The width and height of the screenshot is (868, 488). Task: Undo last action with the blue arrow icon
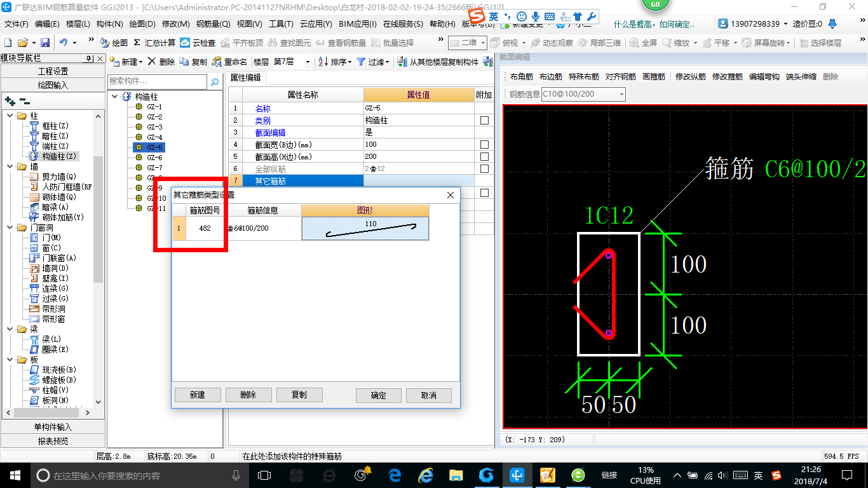tap(64, 43)
